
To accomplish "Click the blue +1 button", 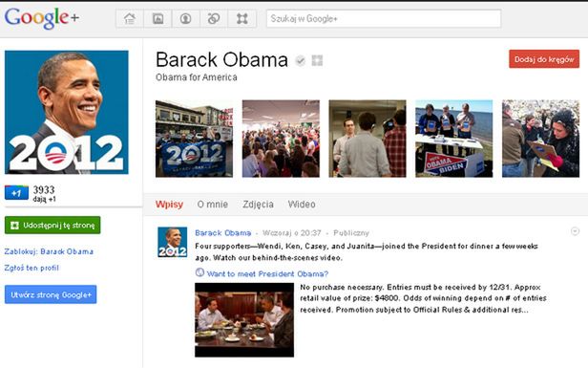I will pos(16,193).
